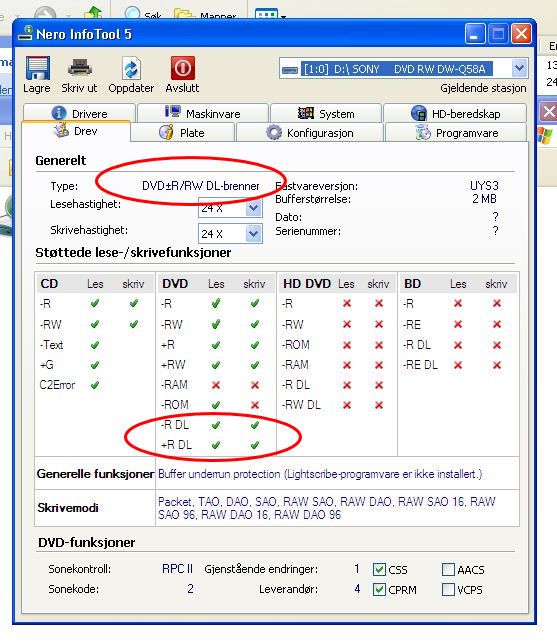557x643 pixels.
Task: Click the Skrivemodi list starting with Packet
Action: click(326, 508)
